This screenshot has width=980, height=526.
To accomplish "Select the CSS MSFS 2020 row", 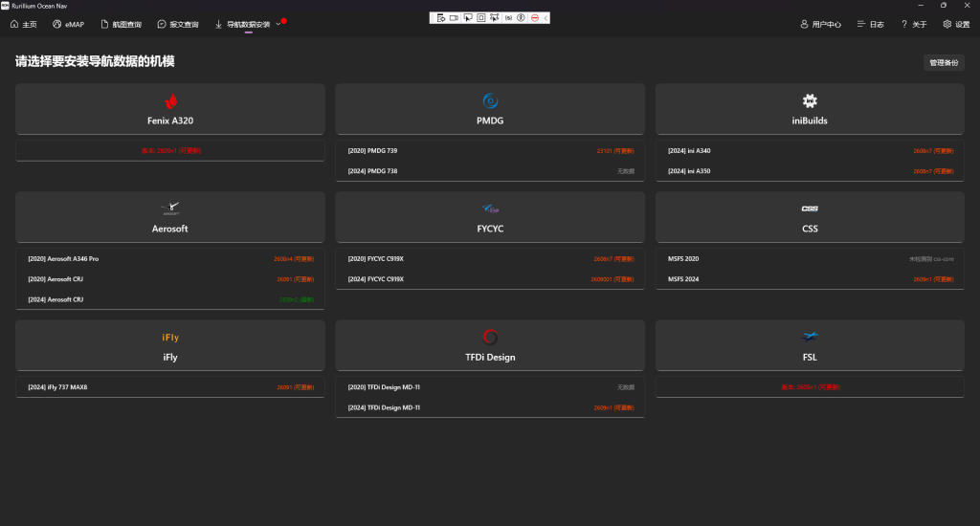I will coord(810,258).
